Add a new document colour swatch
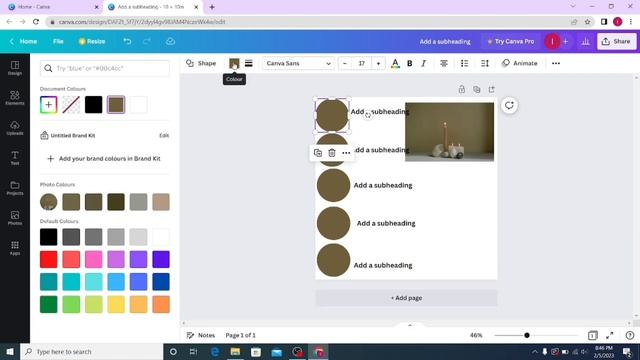The image size is (640, 360). click(49, 105)
